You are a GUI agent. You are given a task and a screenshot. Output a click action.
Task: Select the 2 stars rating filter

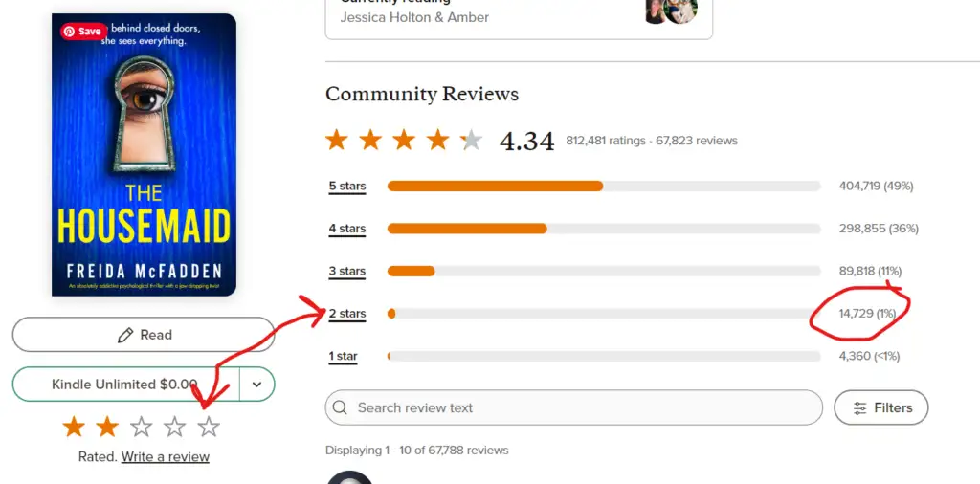pos(347,314)
